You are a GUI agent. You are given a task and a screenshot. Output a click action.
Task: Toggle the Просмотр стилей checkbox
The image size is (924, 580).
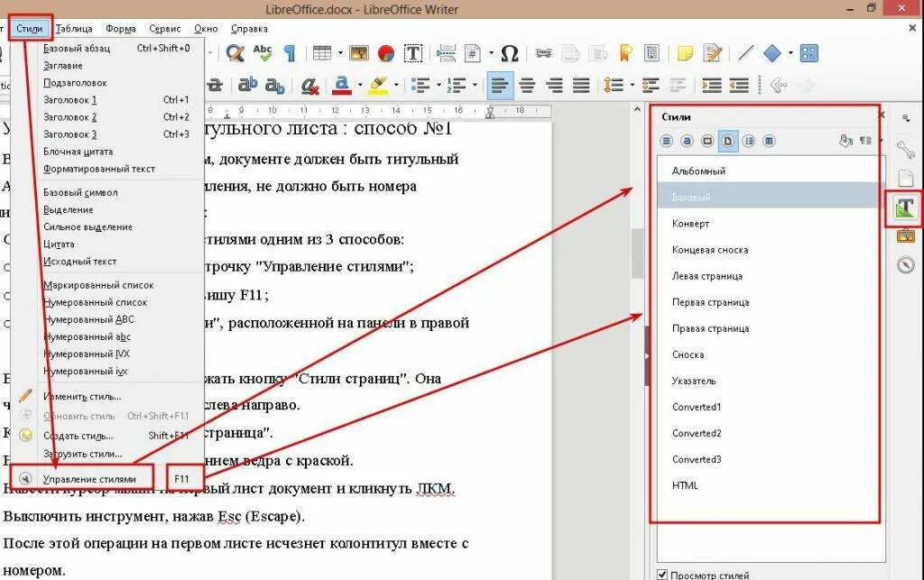tap(662, 575)
